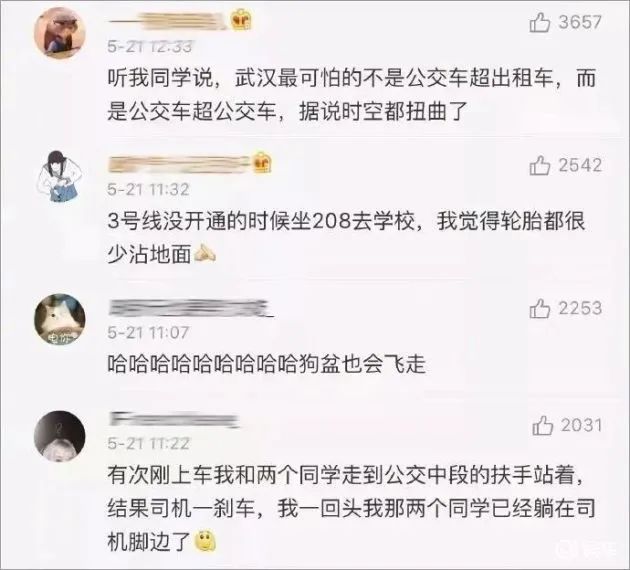Click the 3657 like count number

tap(580, 22)
